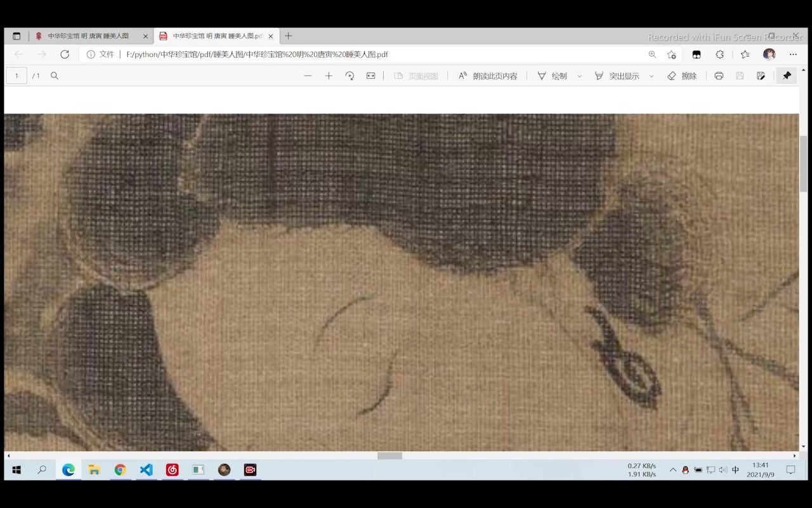Rotate the PDF page
Screen dimensions: 812x508
tap(350, 76)
